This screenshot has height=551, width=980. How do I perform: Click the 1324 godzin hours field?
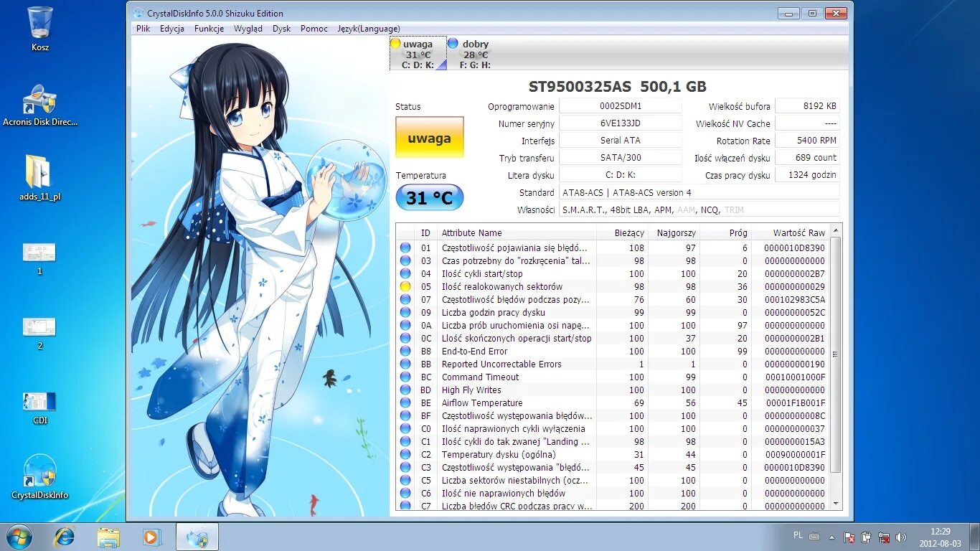pos(807,175)
